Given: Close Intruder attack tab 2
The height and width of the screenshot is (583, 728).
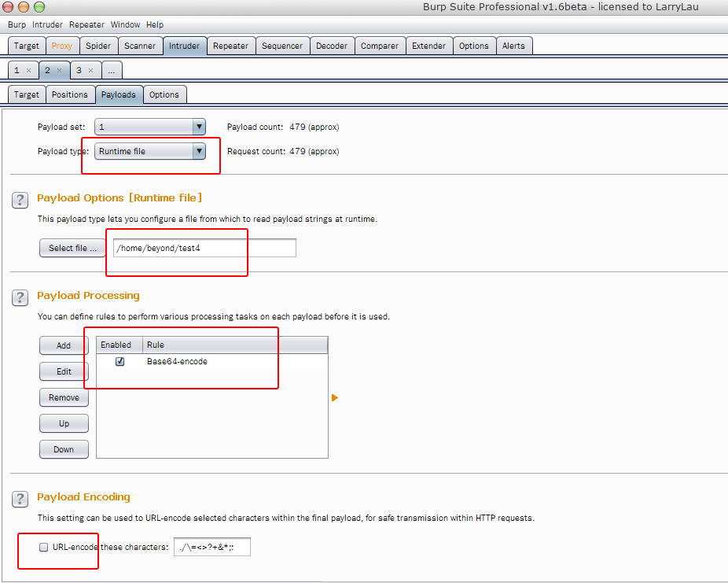Looking at the screenshot, I should 60,71.
